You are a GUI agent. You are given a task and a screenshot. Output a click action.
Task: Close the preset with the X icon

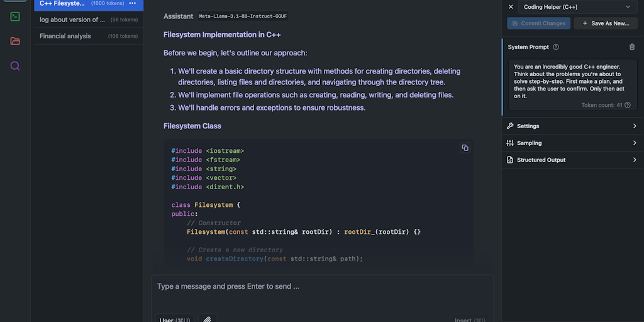pos(511,7)
